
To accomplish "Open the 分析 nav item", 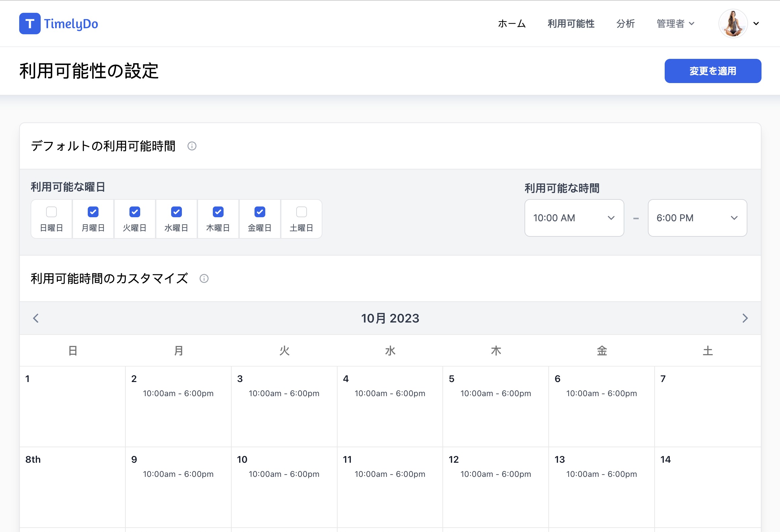I will click(625, 24).
